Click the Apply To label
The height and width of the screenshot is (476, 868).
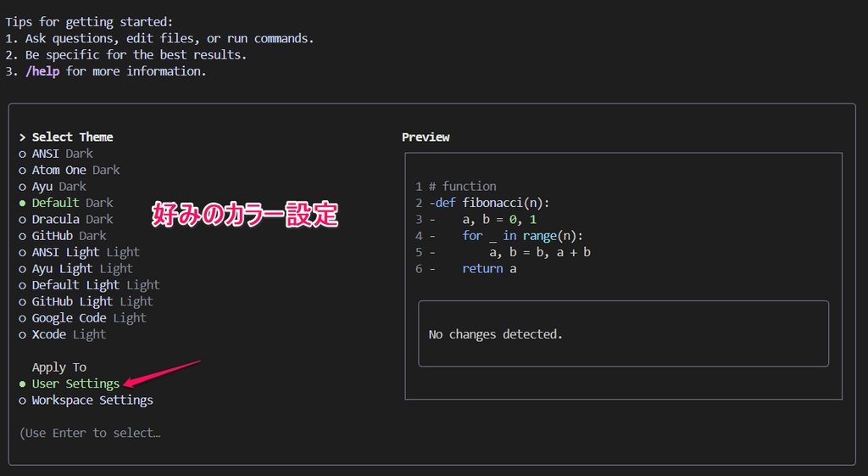(x=59, y=367)
